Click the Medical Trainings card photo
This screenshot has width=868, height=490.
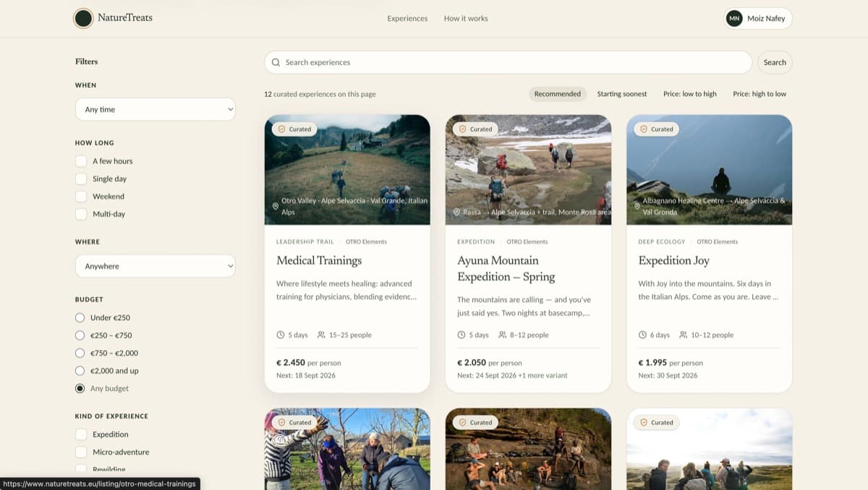(x=347, y=170)
